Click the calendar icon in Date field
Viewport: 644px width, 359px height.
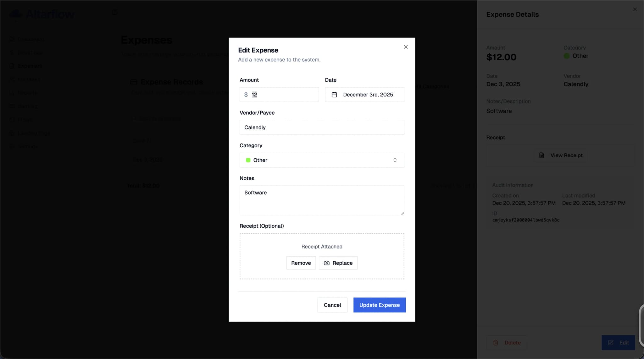point(334,95)
